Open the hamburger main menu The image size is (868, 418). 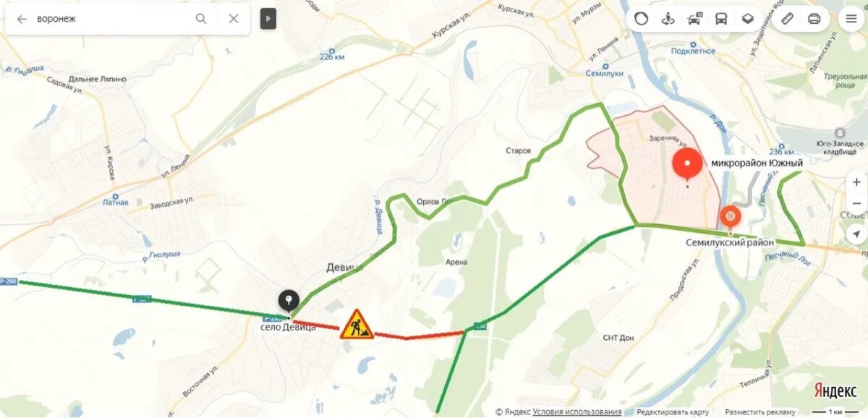click(x=851, y=19)
